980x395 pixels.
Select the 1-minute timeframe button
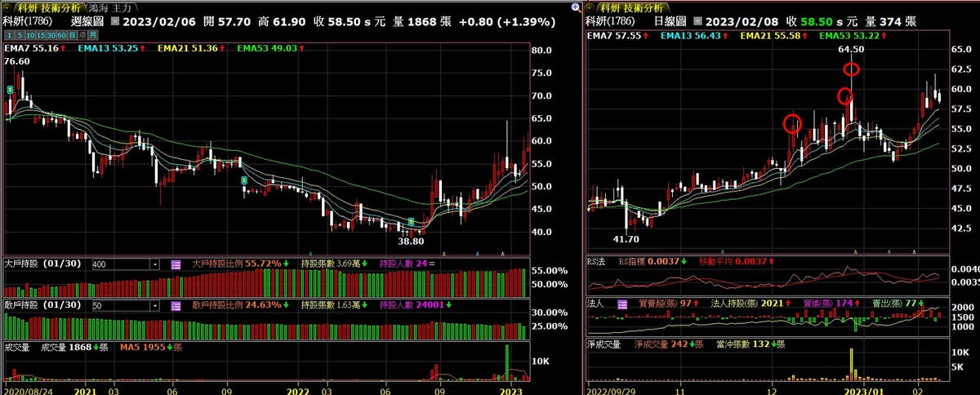[9, 35]
